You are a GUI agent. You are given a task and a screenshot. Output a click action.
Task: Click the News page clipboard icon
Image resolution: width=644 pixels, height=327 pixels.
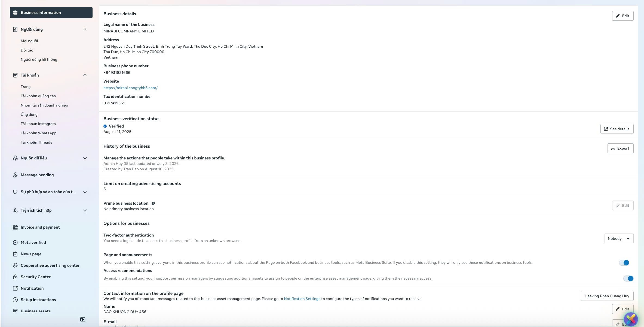[15, 254]
